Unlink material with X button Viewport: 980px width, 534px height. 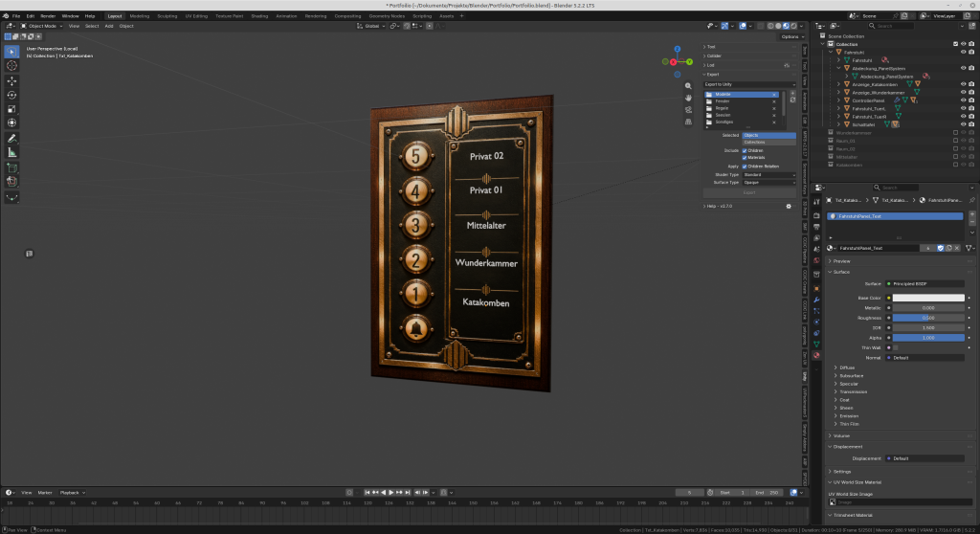(957, 248)
